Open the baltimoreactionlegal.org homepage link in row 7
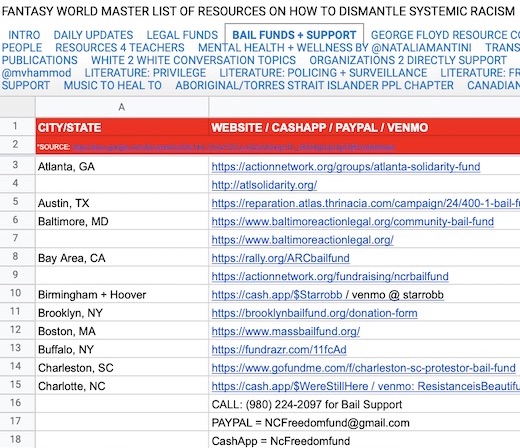520x448 pixels. 302,240
